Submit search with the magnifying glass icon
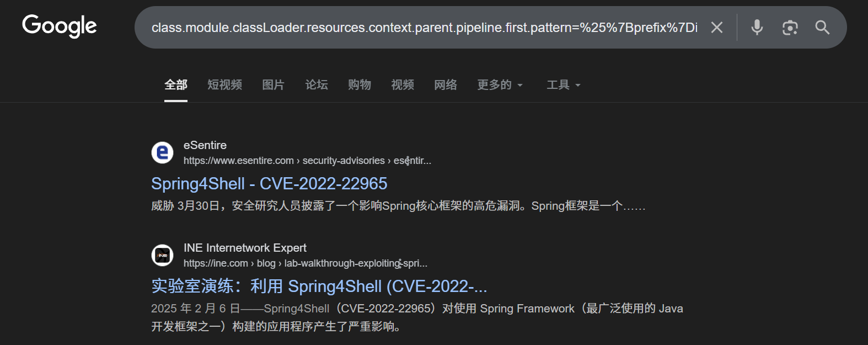 point(822,28)
